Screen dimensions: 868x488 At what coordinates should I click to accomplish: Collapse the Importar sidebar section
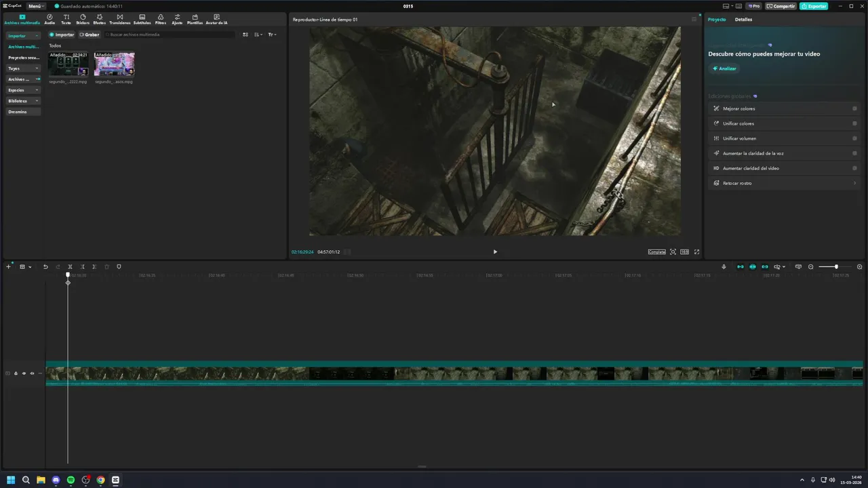pyautogui.click(x=23, y=36)
